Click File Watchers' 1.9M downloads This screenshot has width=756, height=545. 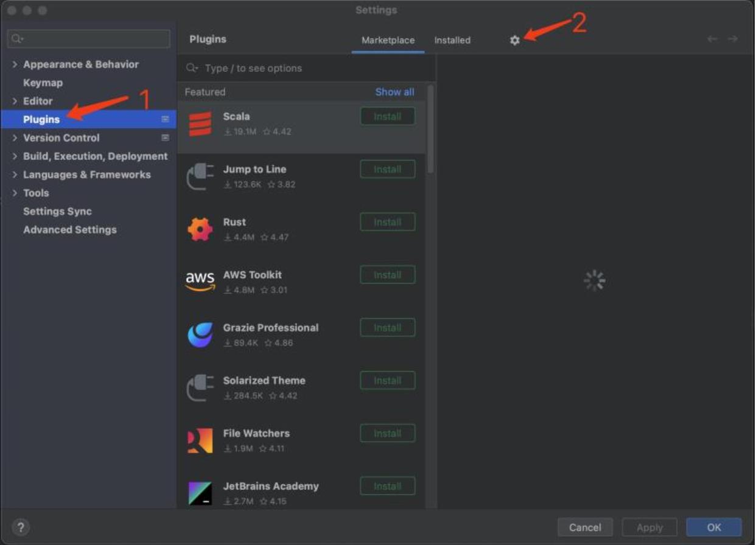pyautogui.click(x=239, y=449)
